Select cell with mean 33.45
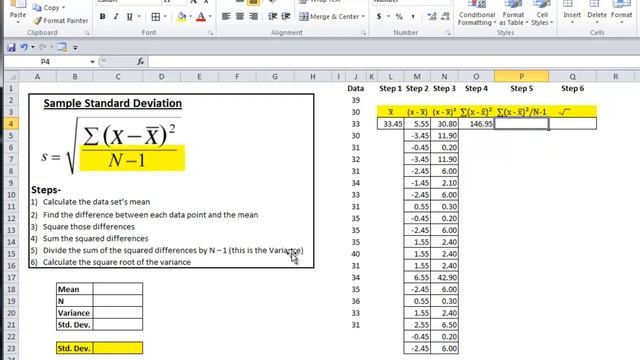 [390, 124]
